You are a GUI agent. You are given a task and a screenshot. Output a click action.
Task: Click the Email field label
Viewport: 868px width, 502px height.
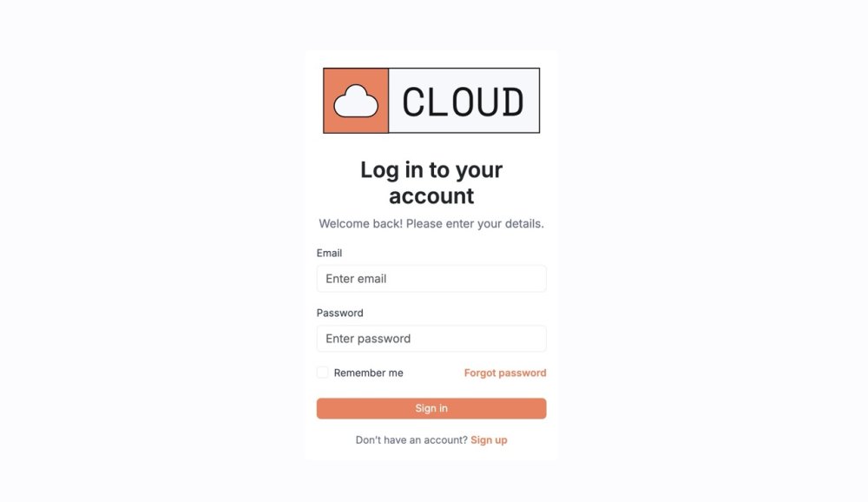tap(329, 254)
